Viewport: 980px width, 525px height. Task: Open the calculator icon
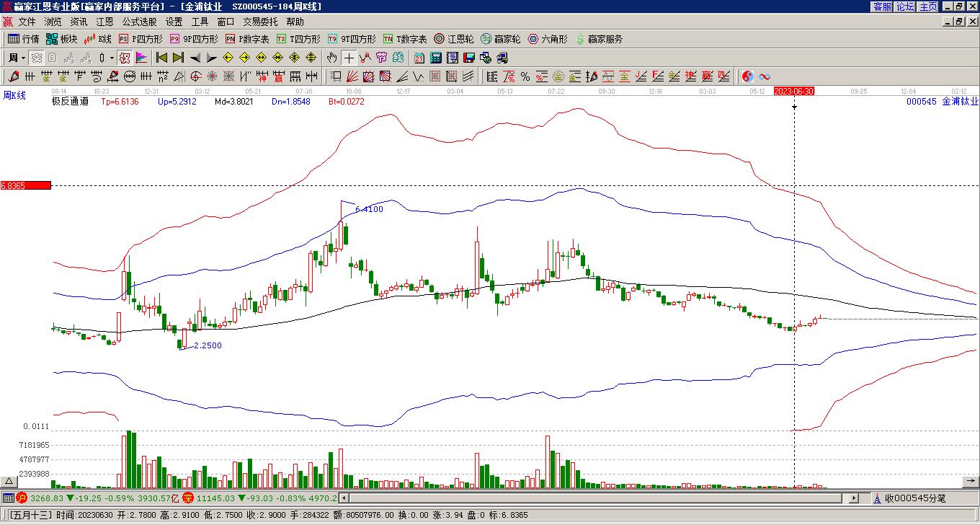click(436, 58)
